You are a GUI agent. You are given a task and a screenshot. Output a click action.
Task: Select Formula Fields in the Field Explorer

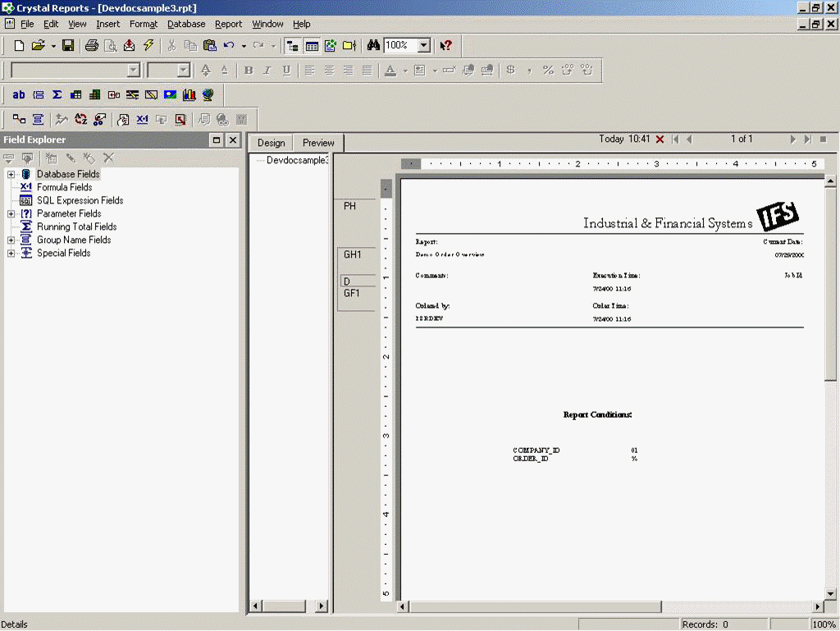pos(64,187)
